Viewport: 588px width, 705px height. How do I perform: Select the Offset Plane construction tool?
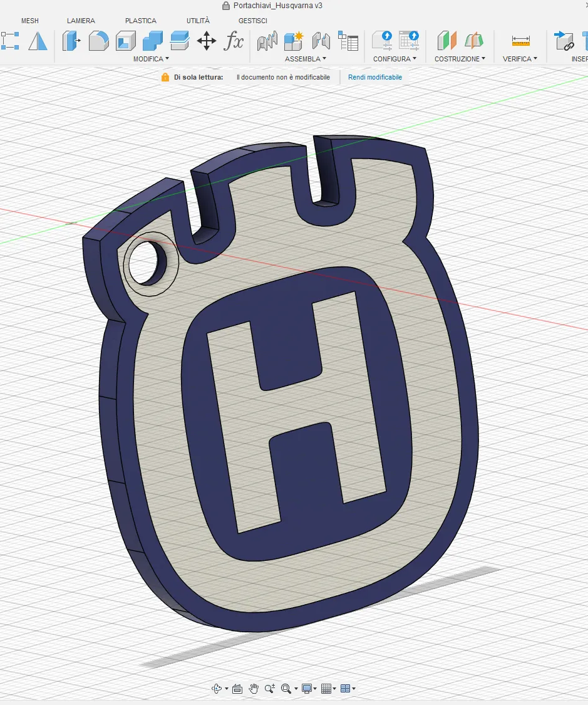(447, 41)
